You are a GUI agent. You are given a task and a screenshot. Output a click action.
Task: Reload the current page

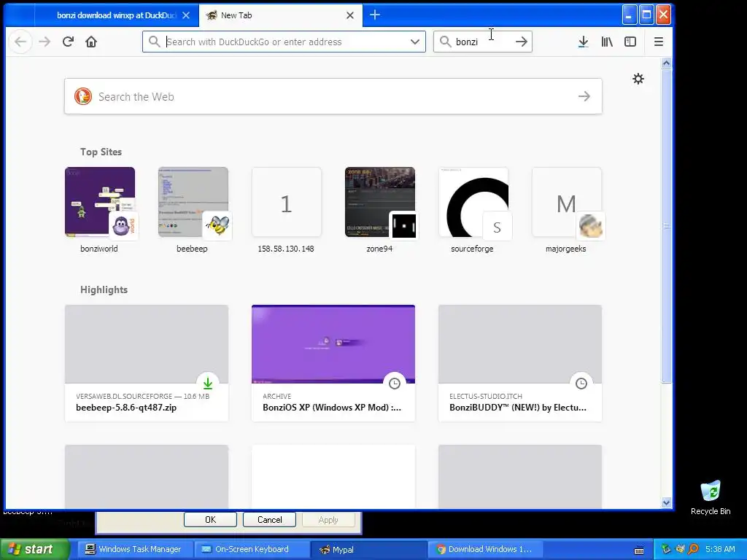pos(68,42)
